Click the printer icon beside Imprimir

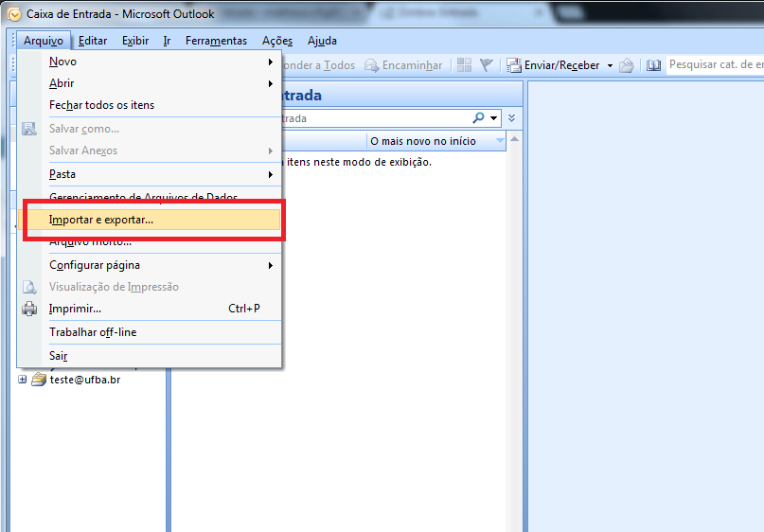coord(29,309)
